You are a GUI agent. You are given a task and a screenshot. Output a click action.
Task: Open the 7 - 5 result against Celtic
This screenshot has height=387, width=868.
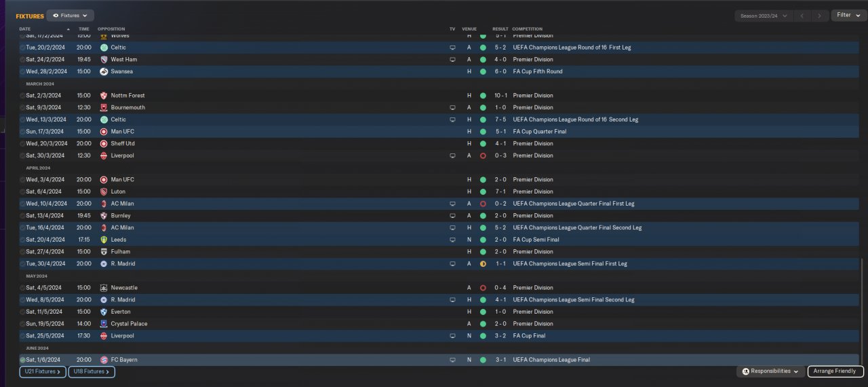(500, 119)
